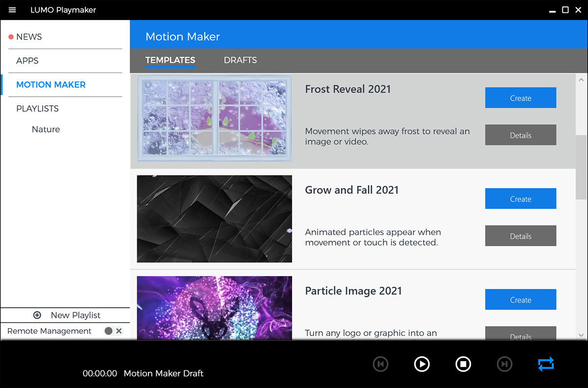Create a Frost Reveal 2021 project
This screenshot has height=388, width=588.
point(520,98)
